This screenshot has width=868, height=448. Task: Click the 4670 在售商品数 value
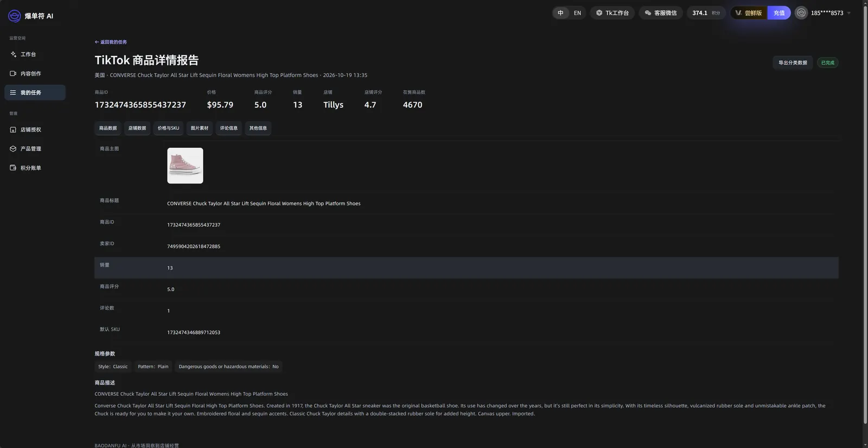(412, 105)
